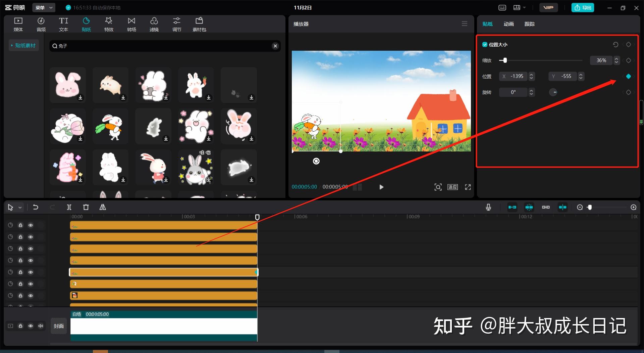The width and height of the screenshot is (644, 353).
Task: Enter fullscreen preview mode
Action: coord(468,187)
